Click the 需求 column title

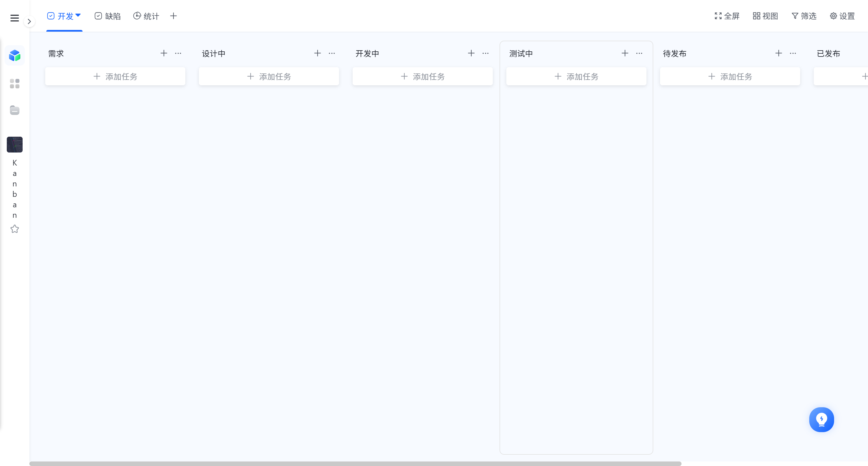(56, 54)
